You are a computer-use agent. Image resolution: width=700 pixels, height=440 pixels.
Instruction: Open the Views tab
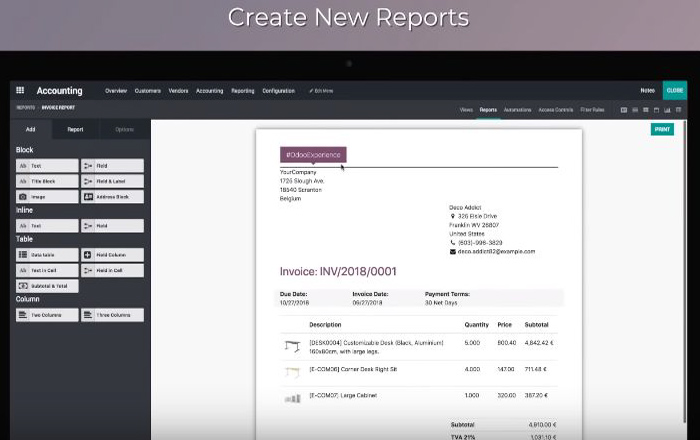(x=466, y=110)
